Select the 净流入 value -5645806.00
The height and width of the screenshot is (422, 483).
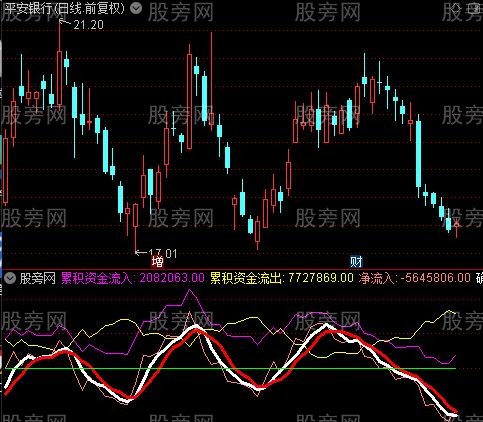435,278
